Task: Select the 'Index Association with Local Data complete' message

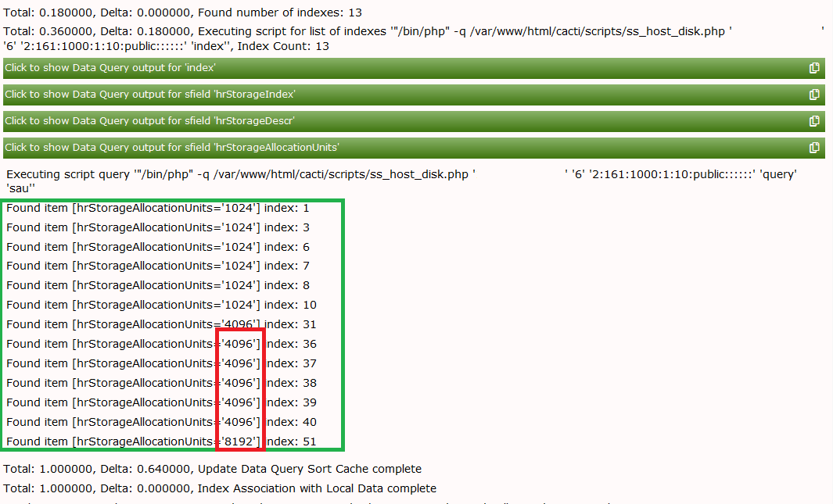Action: point(219,488)
